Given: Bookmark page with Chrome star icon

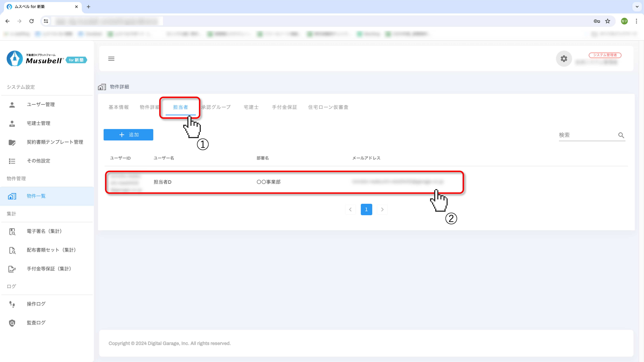Looking at the screenshot, I should click(607, 21).
